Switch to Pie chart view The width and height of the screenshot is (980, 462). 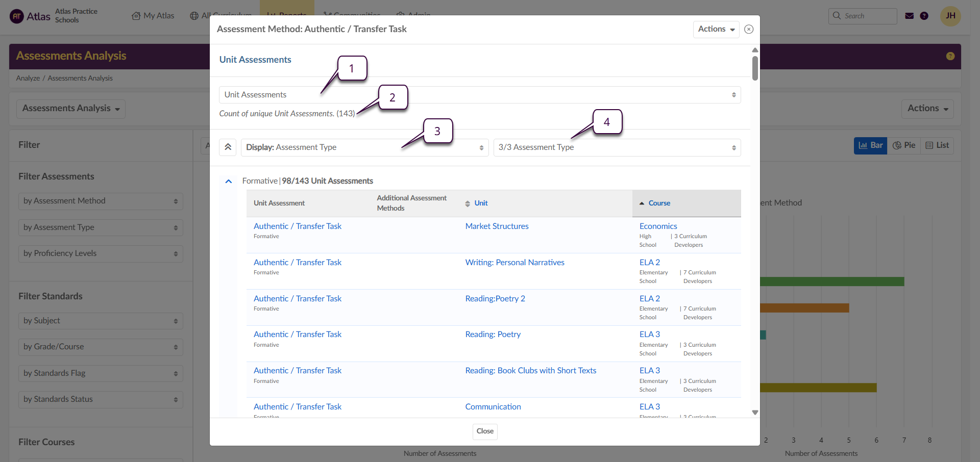tap(904, 145)
